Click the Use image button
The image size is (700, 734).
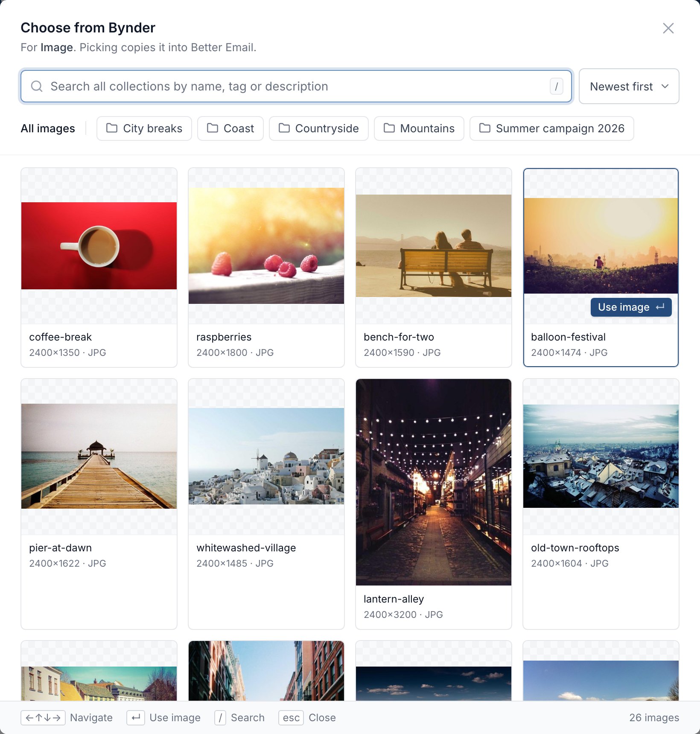click(631, 307)
